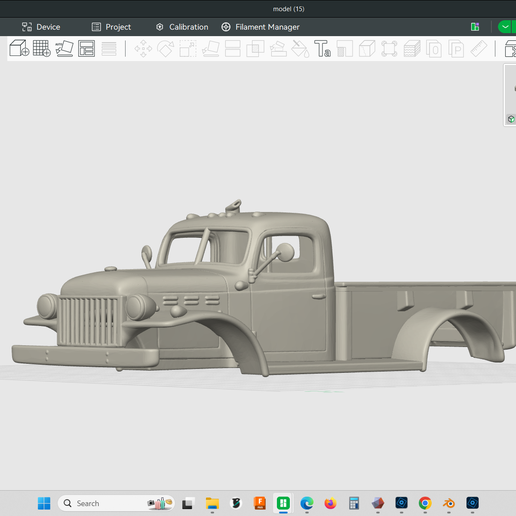This screenshot has height=516, width=516.
Task: Click the square-with-corner-nodes toolbar icon
Action: click(x=389, y=49)
